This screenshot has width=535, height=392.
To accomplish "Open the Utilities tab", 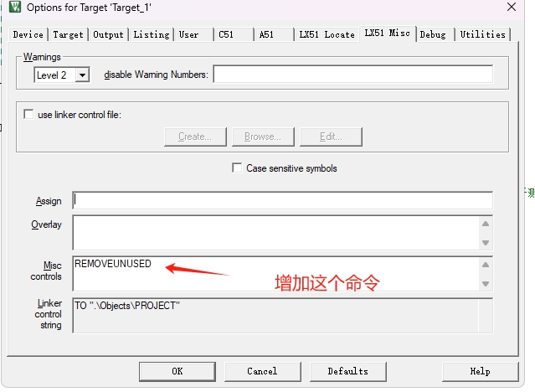I will tap(482, 34).
